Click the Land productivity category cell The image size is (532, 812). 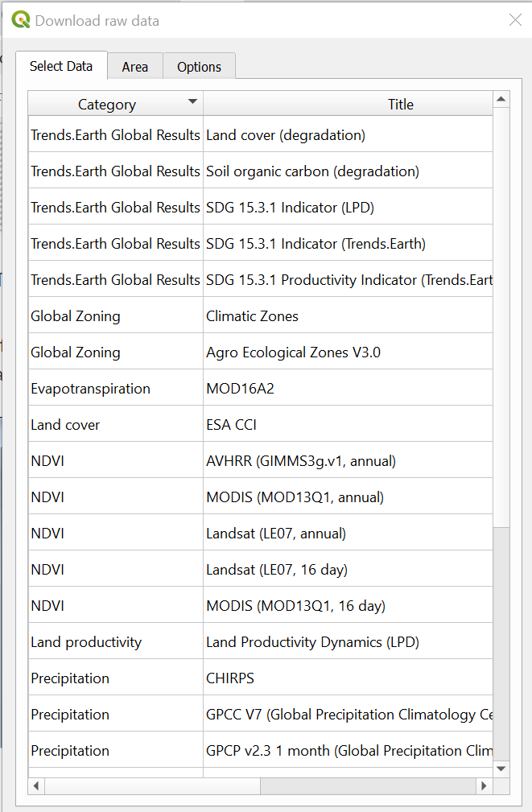coord(116,642)
